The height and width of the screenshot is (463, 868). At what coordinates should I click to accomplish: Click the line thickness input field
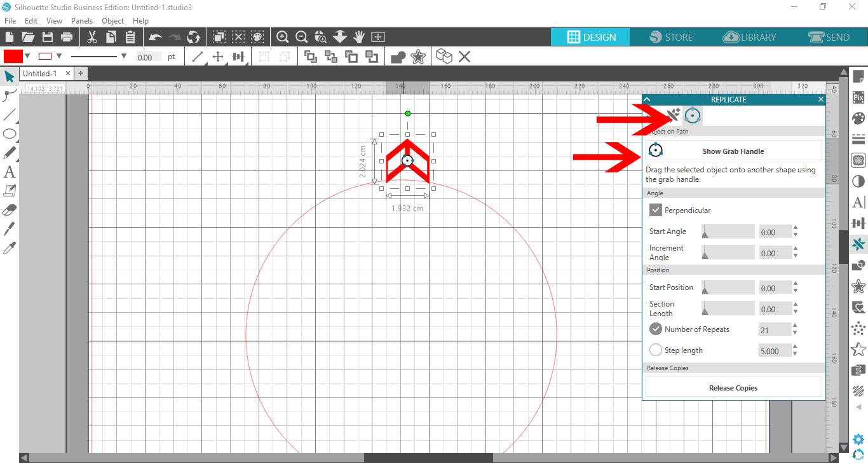click(149, 57)
